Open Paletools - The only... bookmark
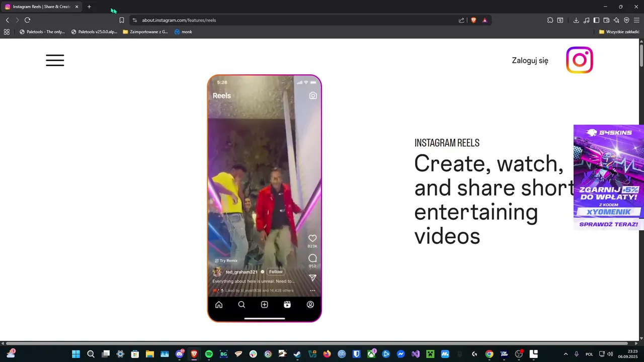The image size is (644, 362). click(x=42, y=32)
